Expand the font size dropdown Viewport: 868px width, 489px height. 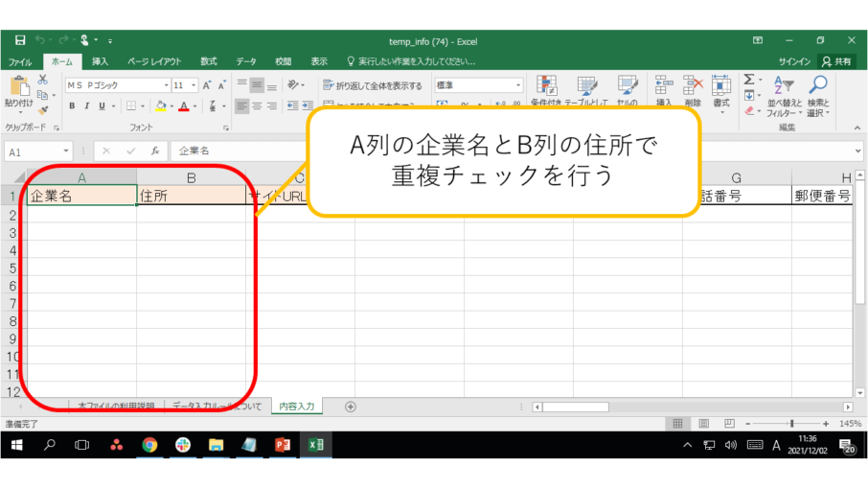(x=194, y=85)
